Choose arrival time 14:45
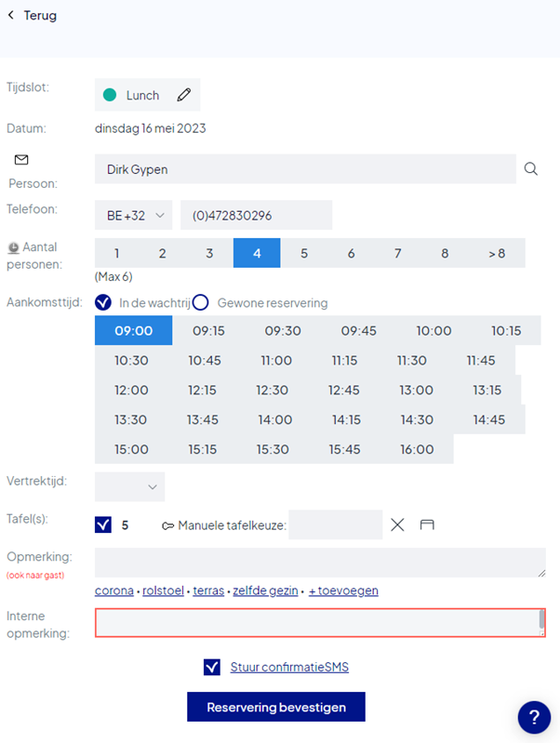The image size is (560, 743). [x=489, y=419]
